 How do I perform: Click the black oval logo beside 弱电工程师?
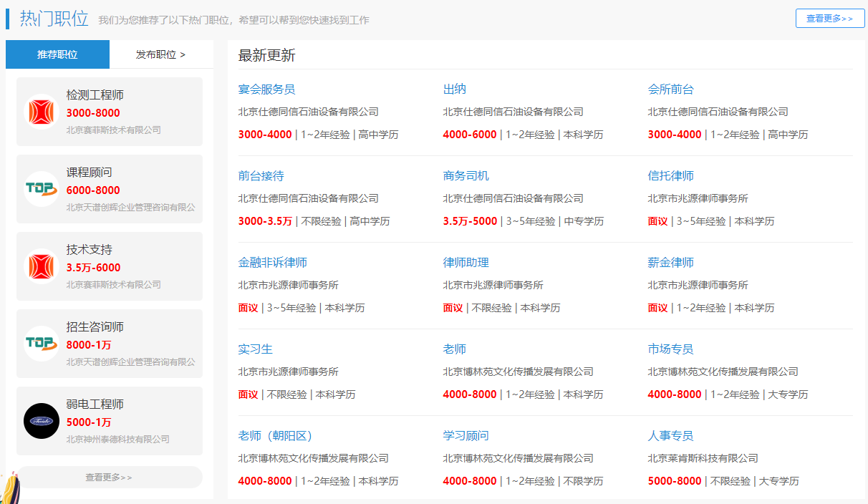42,421
